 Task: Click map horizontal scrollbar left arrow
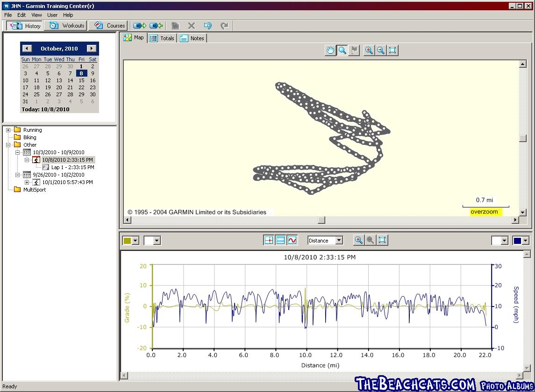tap(127, 220)
